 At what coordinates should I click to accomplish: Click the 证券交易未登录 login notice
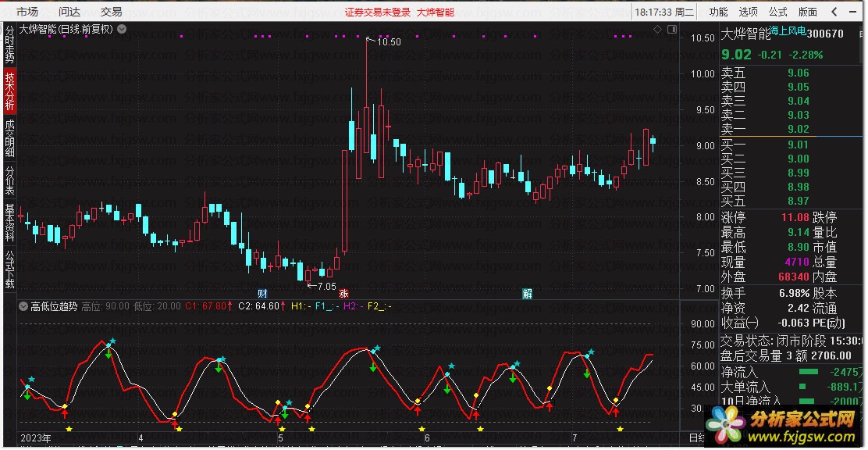[x=378, y=12]
